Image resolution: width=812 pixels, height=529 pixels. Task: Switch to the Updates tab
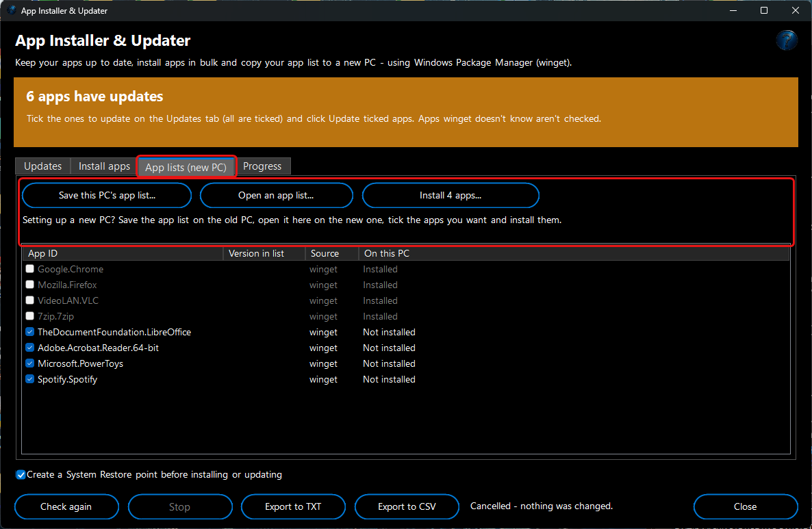[x=42, y=166]
